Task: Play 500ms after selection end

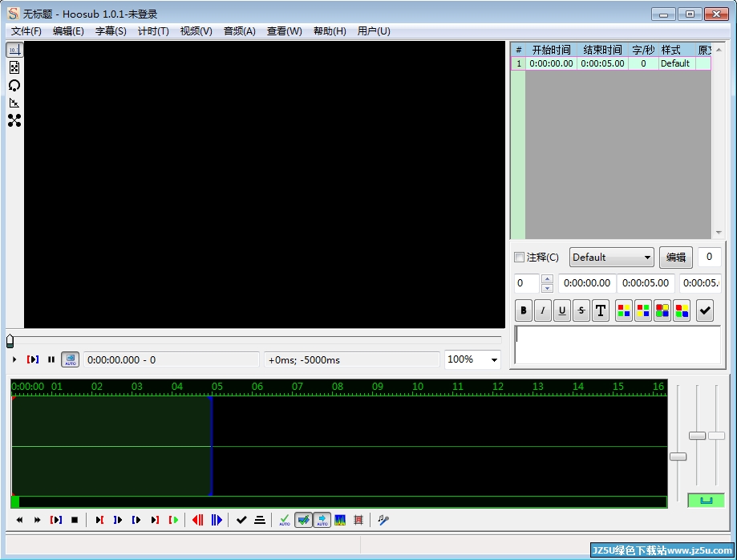Action: tap(118, 520)
